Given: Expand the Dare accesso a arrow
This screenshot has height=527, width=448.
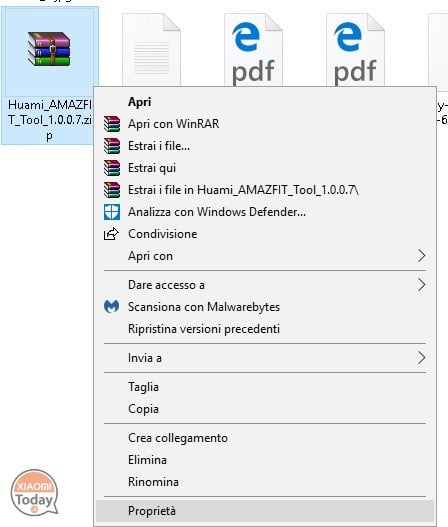Looking at the screenshot, I should pos(421,285).
